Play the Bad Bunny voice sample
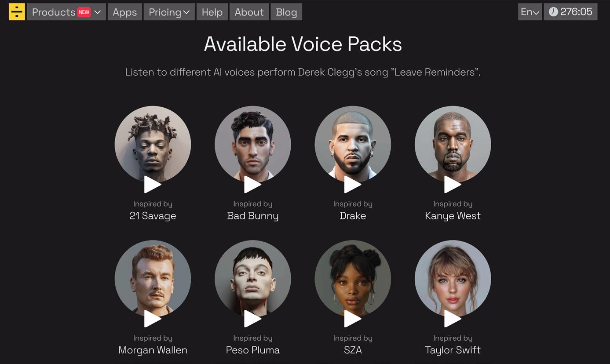This screenshot has width=610, height=364. [x=252, y=185]
